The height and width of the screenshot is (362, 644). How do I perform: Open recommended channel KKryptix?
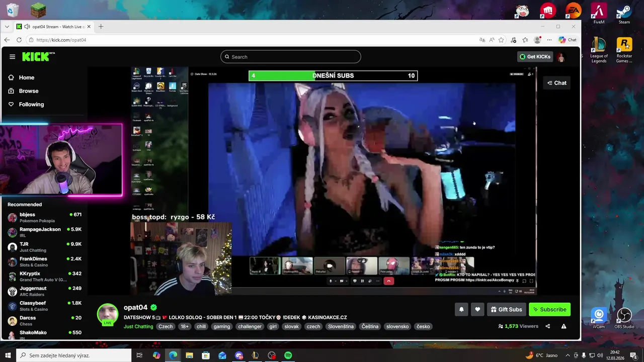click(x=44, y=276)
